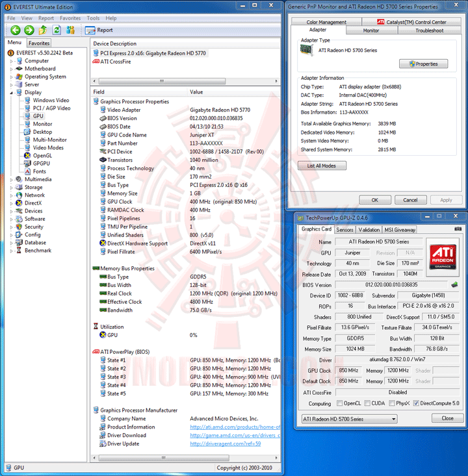Click the Network globe icon
Screen dimensions: 468x476
19,195
